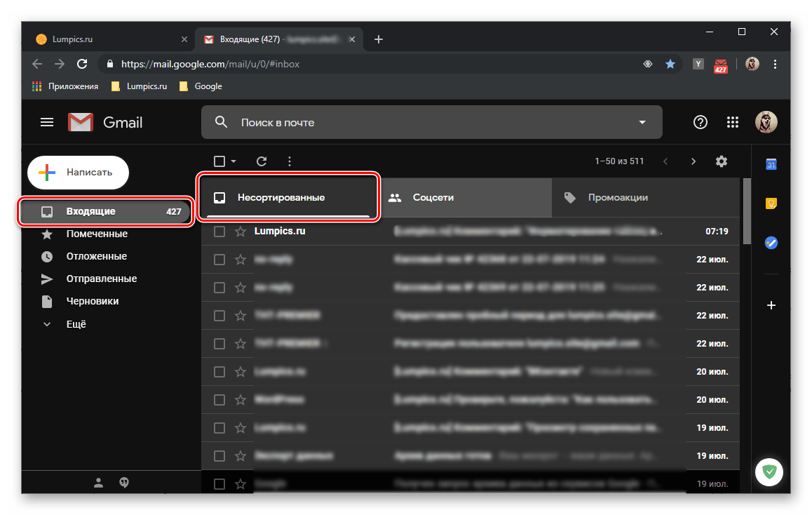The width and height of the screenshot is (812, 515).
Task: Refresh the inbox message list
Action: (261, 161)
